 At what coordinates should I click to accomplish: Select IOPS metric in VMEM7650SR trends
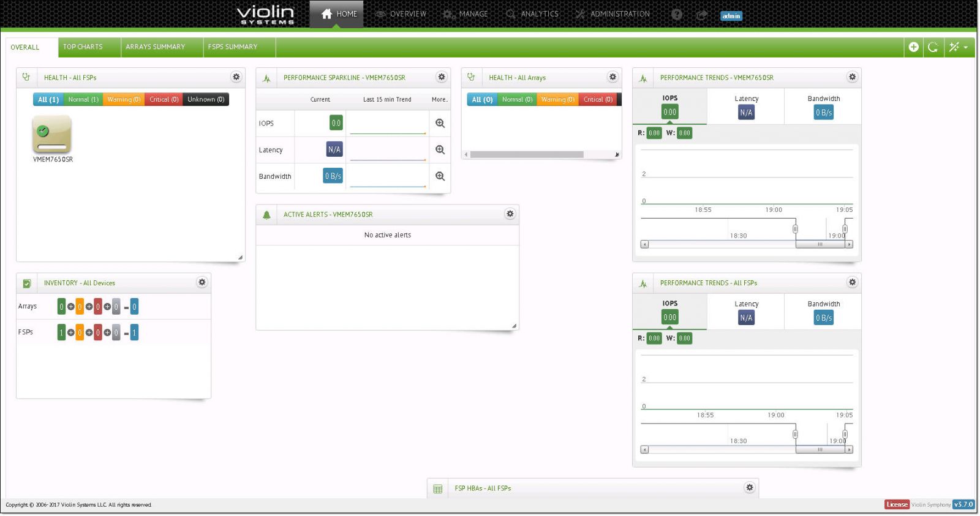click(x=669, y=106)
